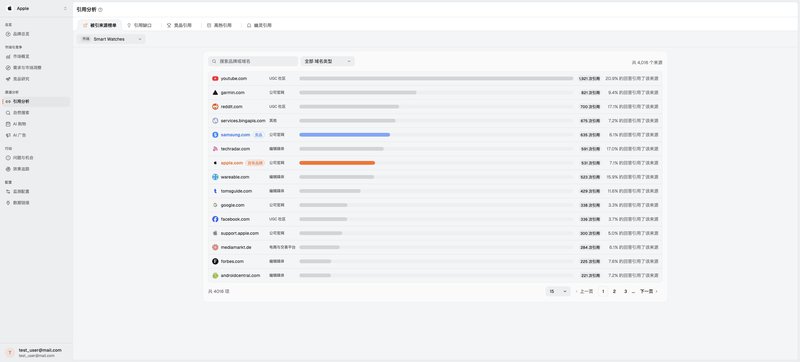Click the orange apple.com citation bar
The height and width of the screenshot is (362, 800).
point(337,163)
